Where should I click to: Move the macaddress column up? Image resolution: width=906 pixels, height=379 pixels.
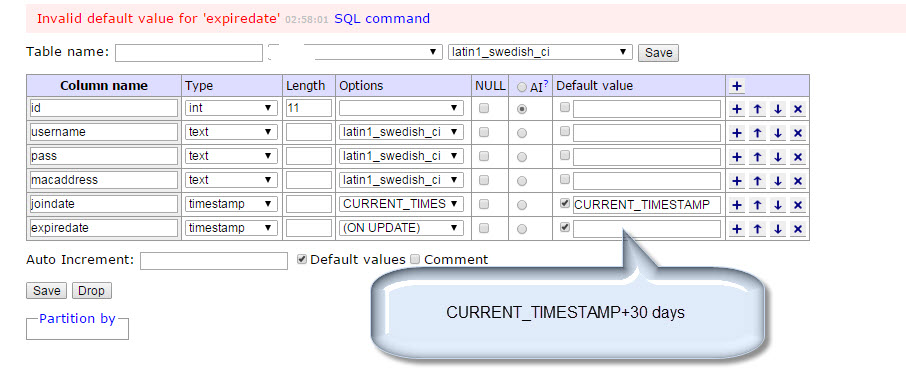pyautogui.click(x=757, y=181)
